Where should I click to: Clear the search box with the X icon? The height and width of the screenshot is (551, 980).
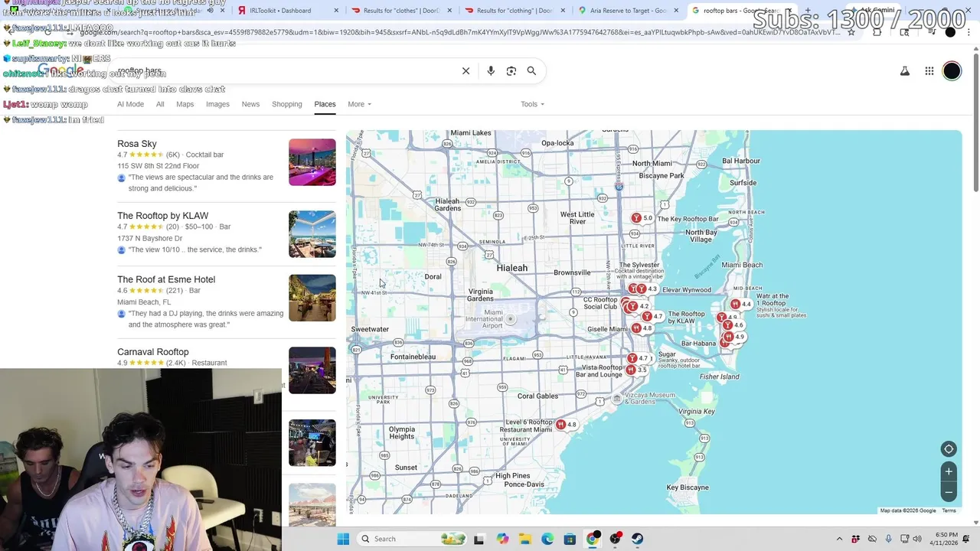pos(465,71)
